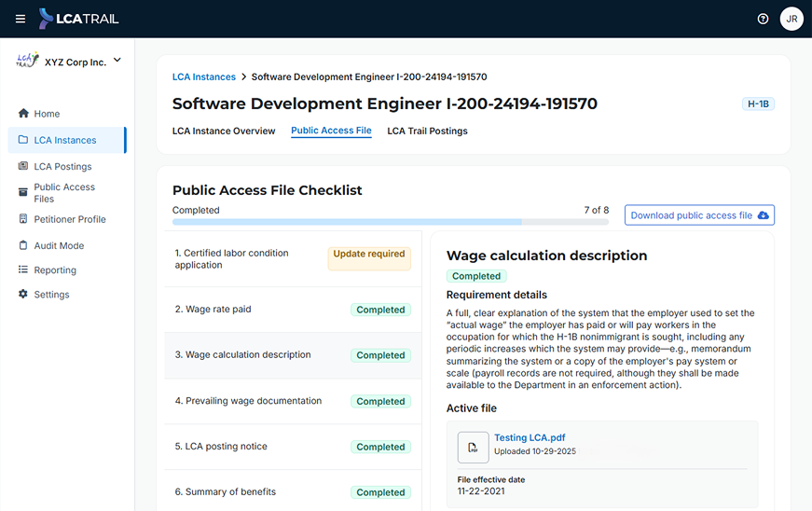Image resolution: width=812 pixels, height=511 pixels.
Task: Click the PDF file icon thumbnail
Action: pos(473,448)
